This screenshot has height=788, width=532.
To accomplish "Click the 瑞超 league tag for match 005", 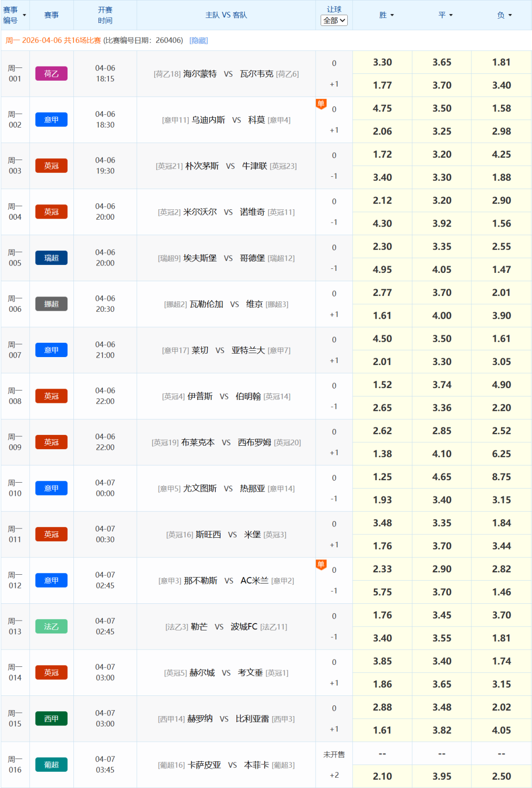I will tap(51, 258).
